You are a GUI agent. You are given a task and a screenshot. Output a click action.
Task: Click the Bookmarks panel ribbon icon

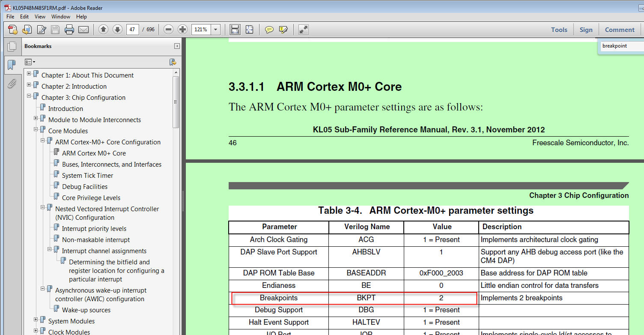click(12, 65)
